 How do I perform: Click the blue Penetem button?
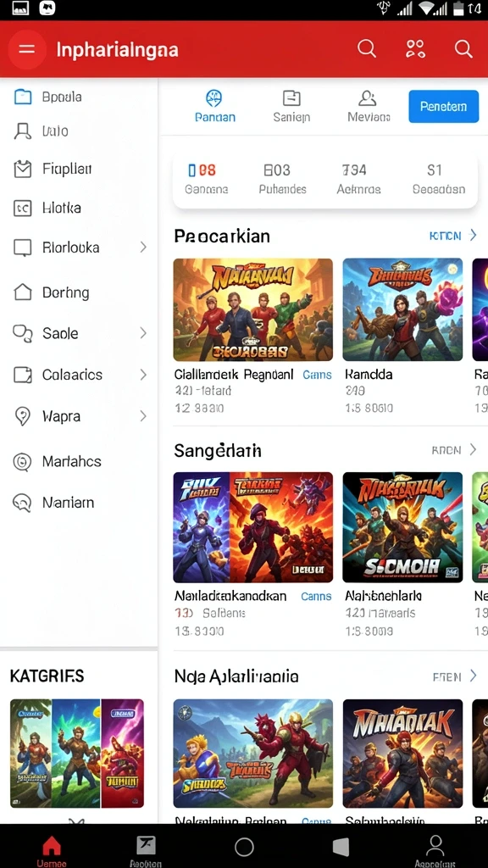pyautogui.click(x=443, y=106)
